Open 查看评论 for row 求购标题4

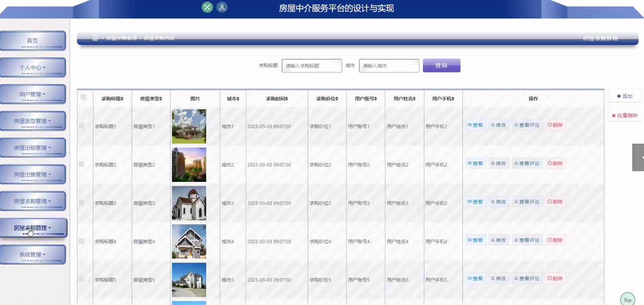click(527, 240)
